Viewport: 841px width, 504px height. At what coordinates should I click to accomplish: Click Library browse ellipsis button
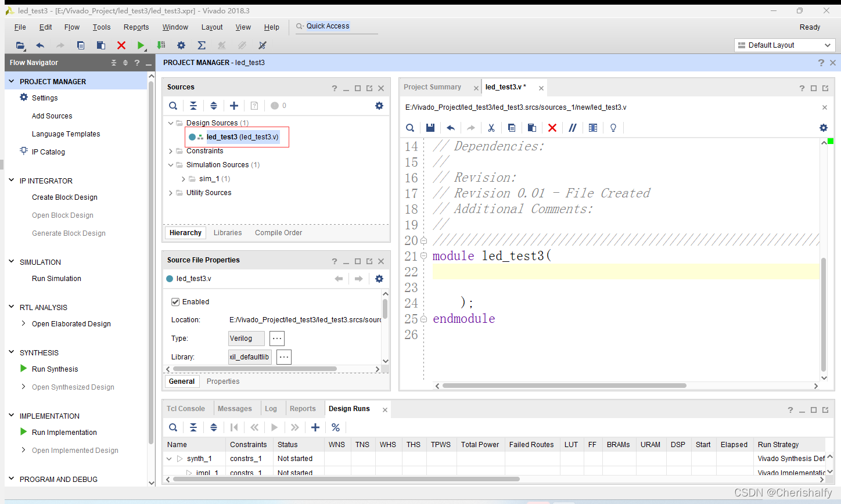(283, 357)
